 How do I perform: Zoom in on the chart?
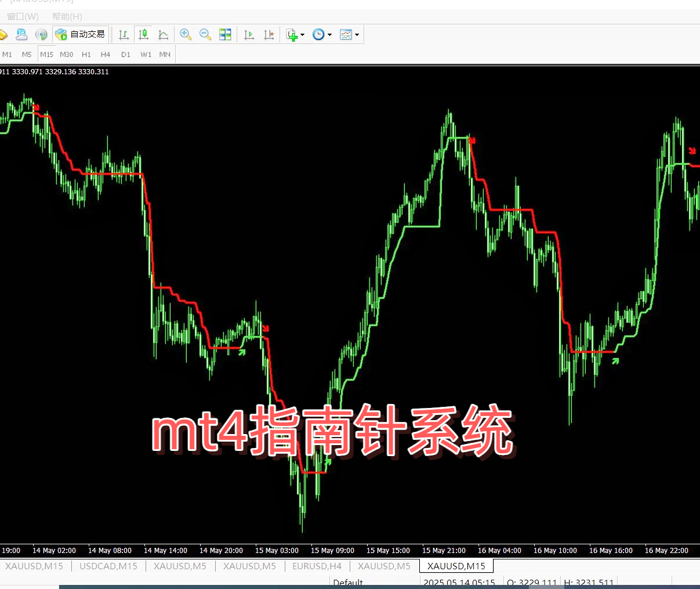186,34
